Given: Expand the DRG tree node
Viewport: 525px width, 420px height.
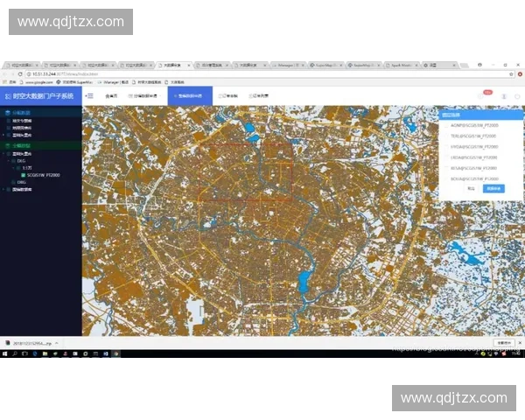Looking at the screenshot, I should click(x=10, y=182).
